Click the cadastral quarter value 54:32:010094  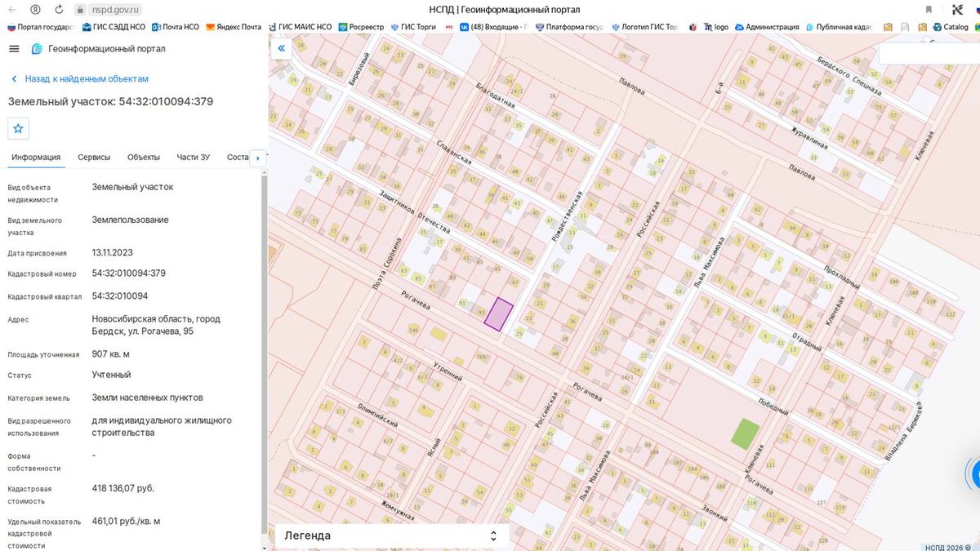tap(120, 296)
